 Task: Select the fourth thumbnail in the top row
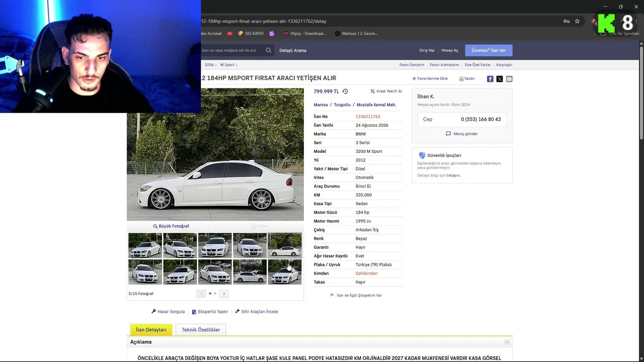pyautogui.click(x=250, y=245)
